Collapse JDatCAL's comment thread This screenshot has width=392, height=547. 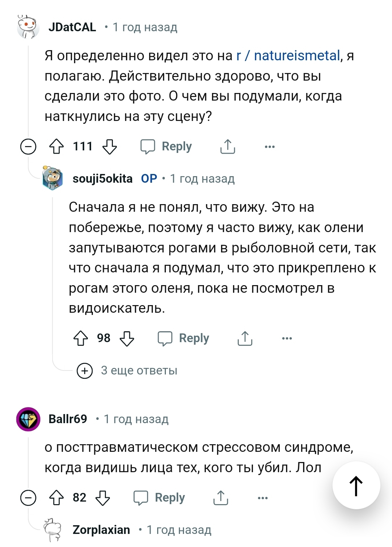click(28, 147)
